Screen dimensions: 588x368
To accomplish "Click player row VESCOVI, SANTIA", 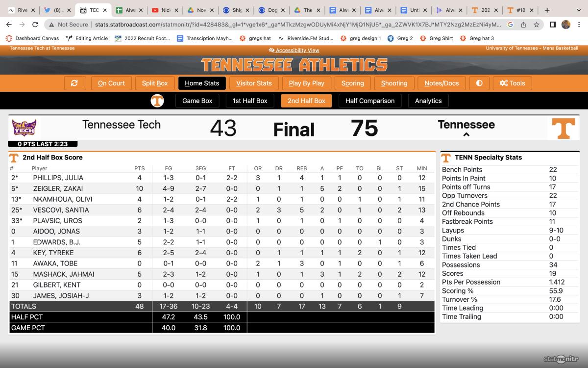I will pyautogui.click(x=221, y=210).
